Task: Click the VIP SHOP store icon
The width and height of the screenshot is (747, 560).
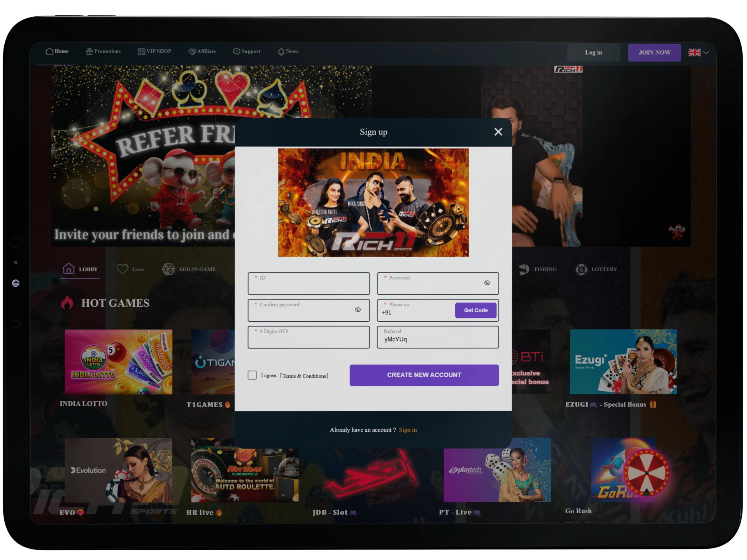Action: [141, 51]
